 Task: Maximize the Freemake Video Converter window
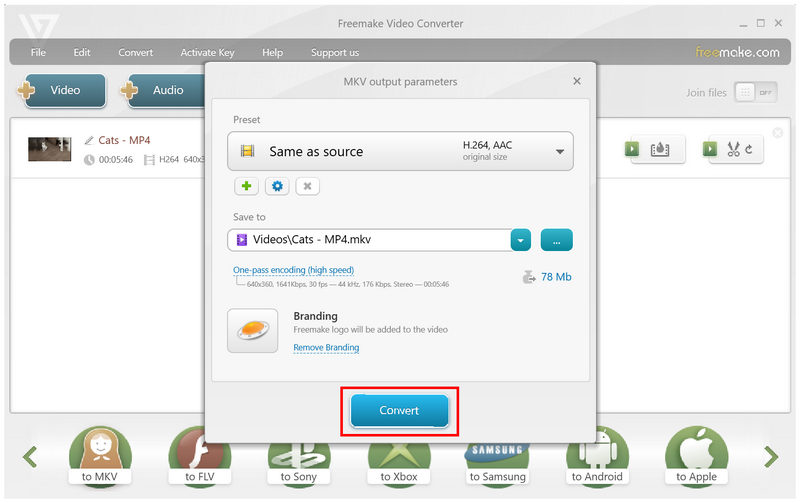tap(761, 23)
